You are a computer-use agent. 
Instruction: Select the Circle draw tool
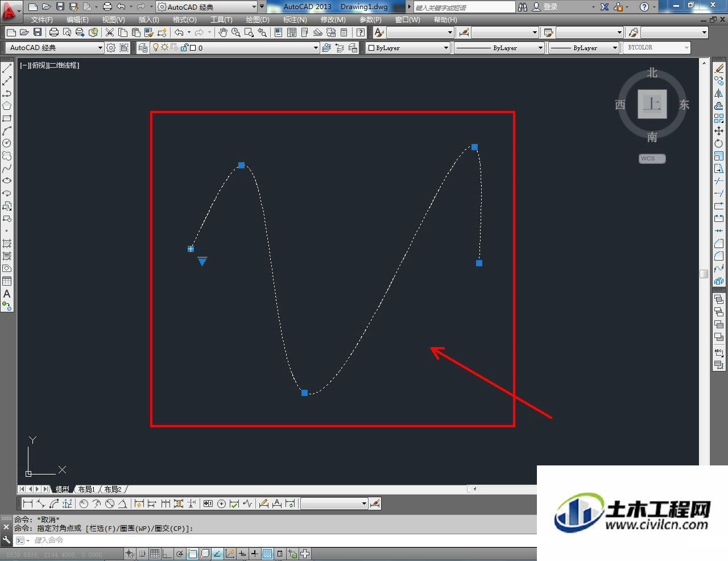(7, 143)
